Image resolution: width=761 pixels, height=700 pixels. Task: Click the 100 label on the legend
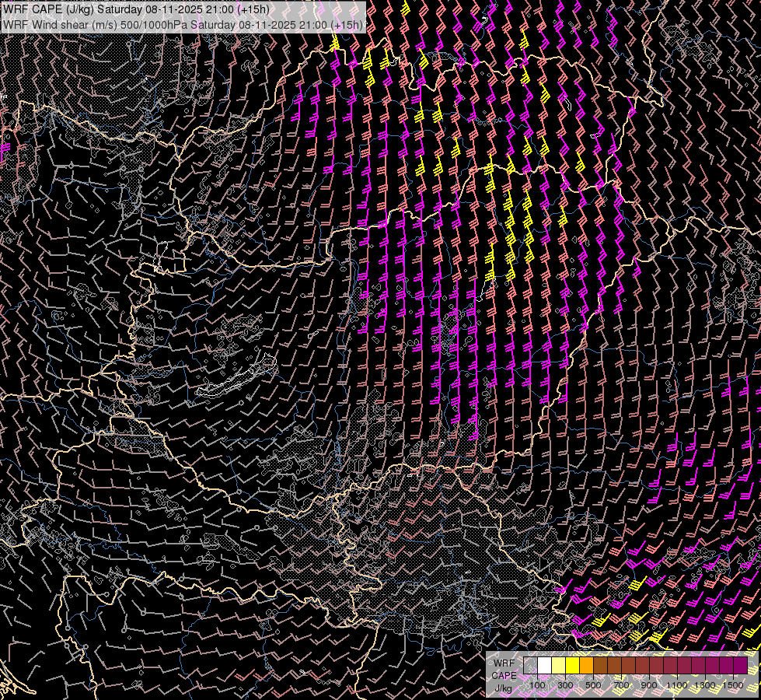[x=537, y=685]
